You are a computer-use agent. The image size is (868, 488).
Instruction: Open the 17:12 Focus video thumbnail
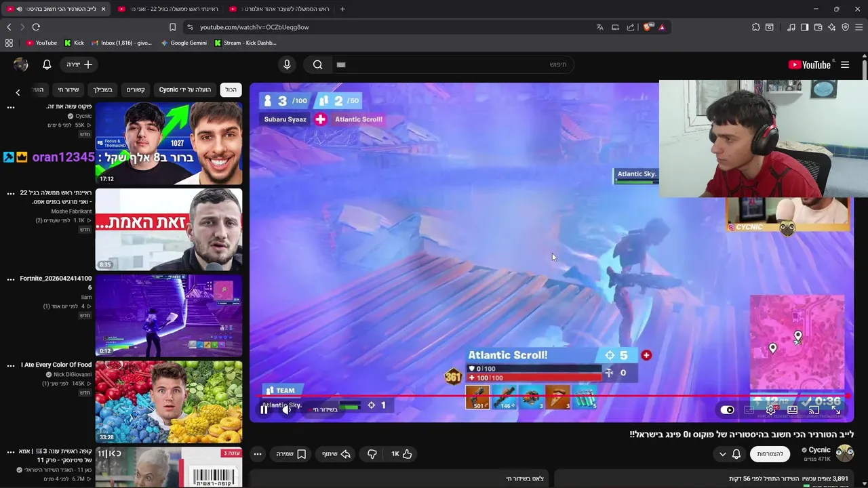(169, 143)
